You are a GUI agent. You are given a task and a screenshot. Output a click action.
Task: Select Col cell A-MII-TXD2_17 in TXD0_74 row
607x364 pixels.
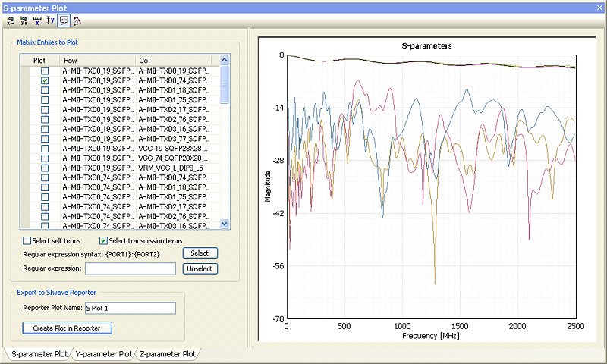click(x=175, y=206)
